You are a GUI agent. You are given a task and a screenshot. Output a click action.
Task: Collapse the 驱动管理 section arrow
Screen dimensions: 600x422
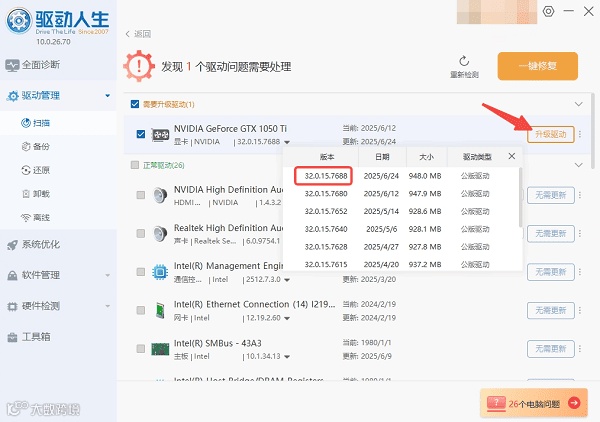[108, 96]
